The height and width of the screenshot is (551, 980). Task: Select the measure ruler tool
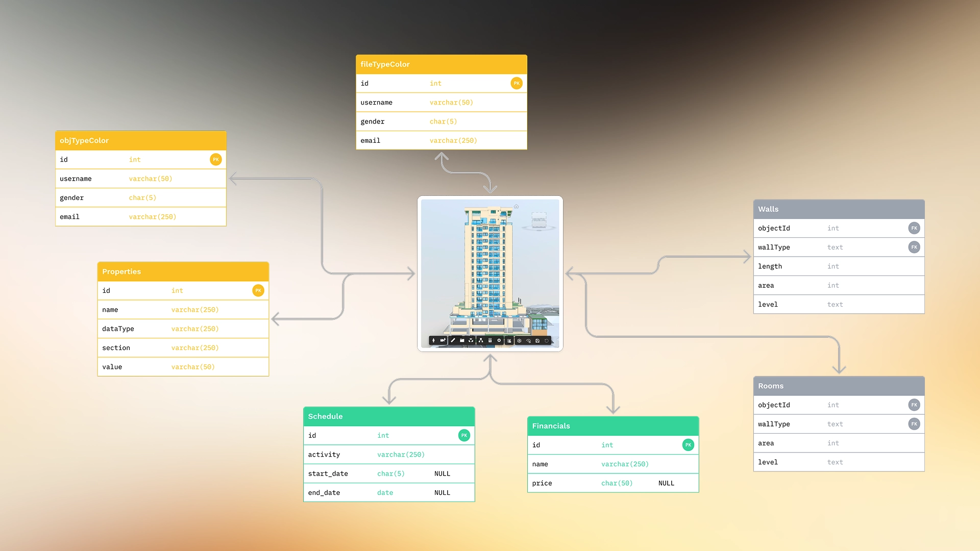coord(453,340)
